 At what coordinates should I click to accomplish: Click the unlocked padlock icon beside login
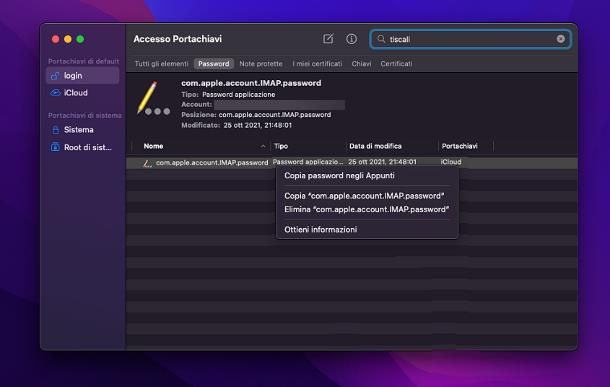point(55,76)
